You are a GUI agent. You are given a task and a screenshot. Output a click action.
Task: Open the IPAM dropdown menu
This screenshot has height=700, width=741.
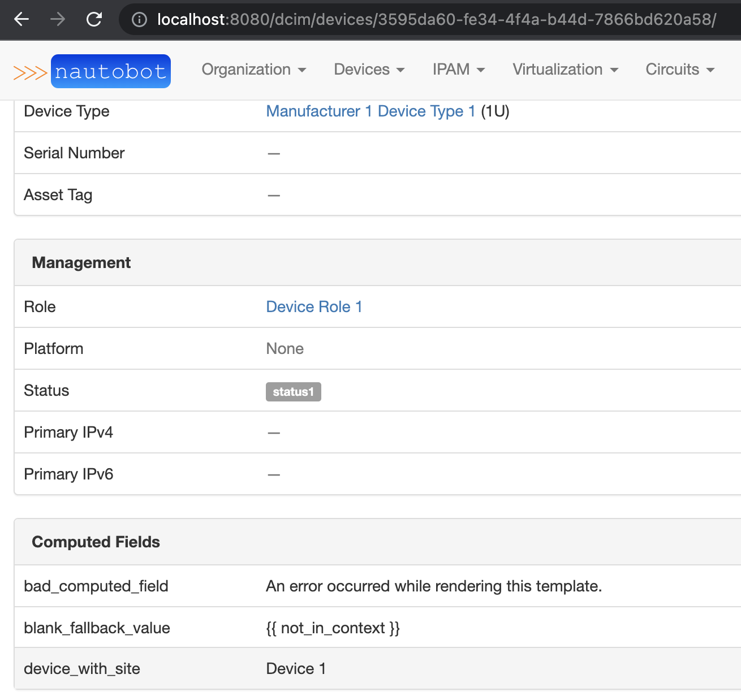pos(458,70)
